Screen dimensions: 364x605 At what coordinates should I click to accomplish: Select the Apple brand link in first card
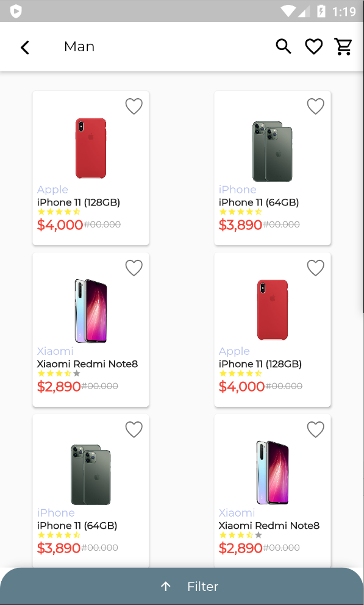pyautogui.click(x=52, y=190)
